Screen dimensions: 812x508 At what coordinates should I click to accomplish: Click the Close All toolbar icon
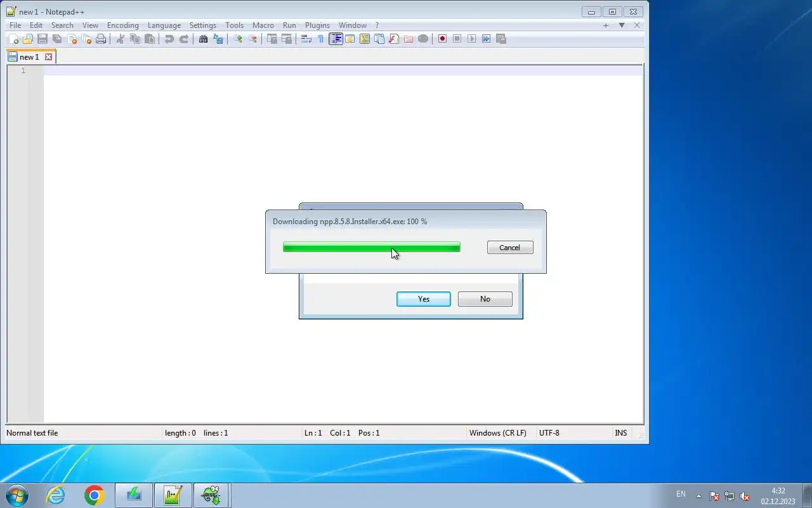[x=86, y=39]
